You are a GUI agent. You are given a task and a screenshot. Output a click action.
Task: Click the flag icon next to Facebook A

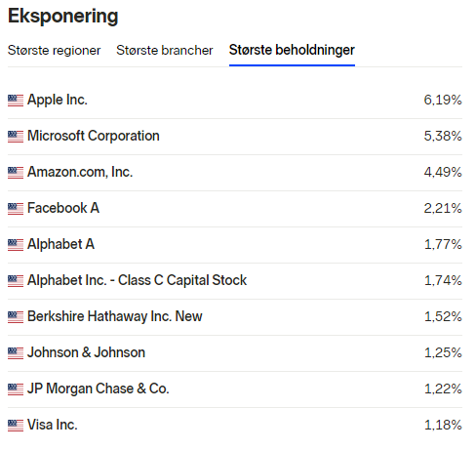coord(16,209)
